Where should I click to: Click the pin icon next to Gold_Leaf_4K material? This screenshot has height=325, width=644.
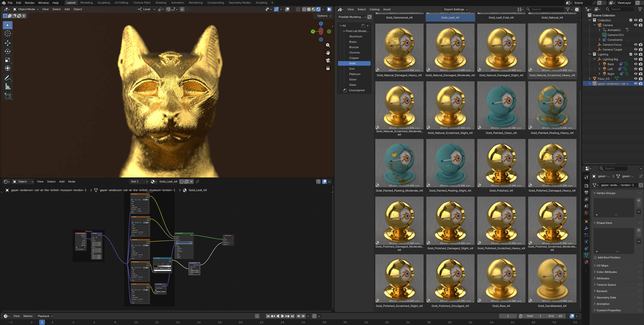pyautogui.click(x=198, y=182)
